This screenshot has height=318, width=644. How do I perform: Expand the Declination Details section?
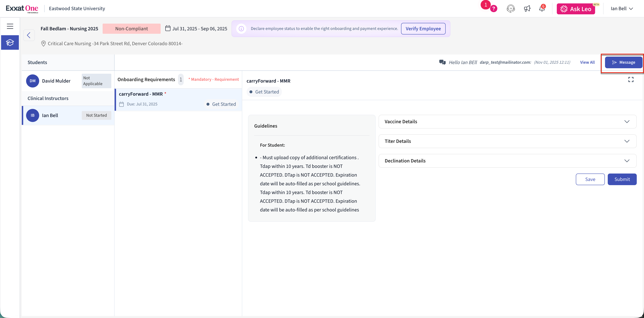point(507,161)
